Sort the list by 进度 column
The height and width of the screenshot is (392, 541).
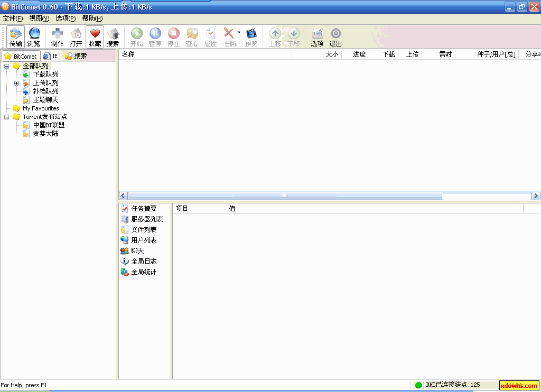coord(356,54)
